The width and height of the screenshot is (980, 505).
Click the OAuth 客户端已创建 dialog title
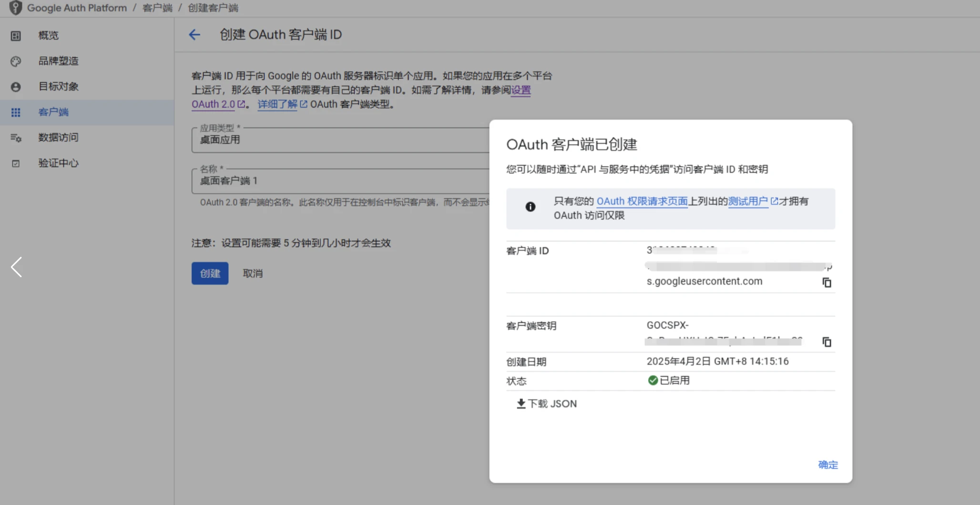[x=572, y=144]
